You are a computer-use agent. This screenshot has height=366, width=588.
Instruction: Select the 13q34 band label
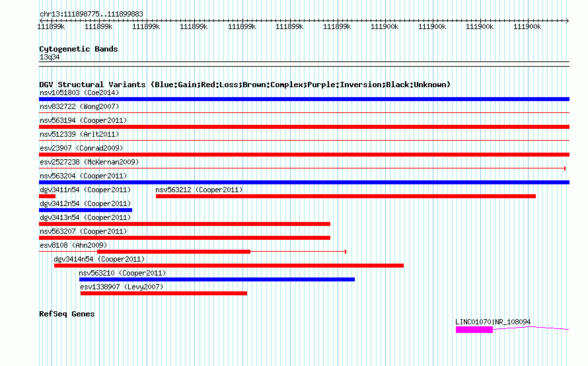tap(50, 57)
